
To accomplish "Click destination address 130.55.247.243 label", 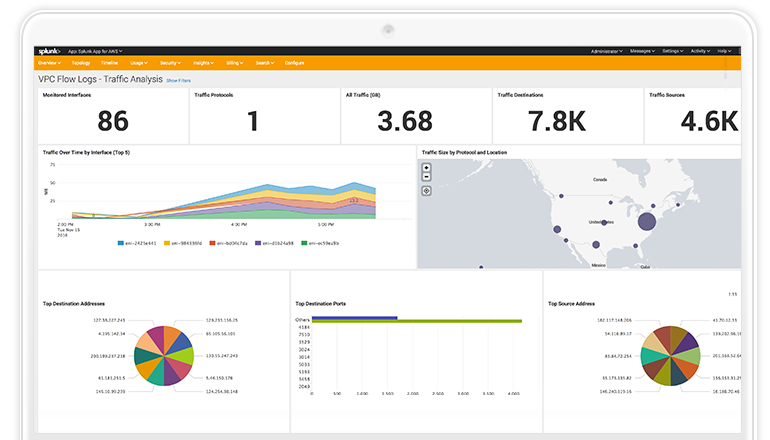I will (221, 356).
